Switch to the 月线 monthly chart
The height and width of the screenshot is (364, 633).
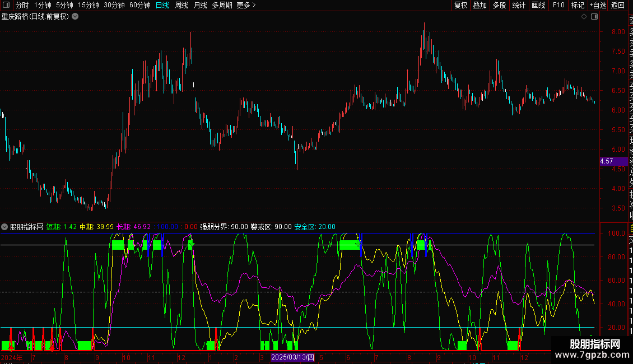click(200, 5)
